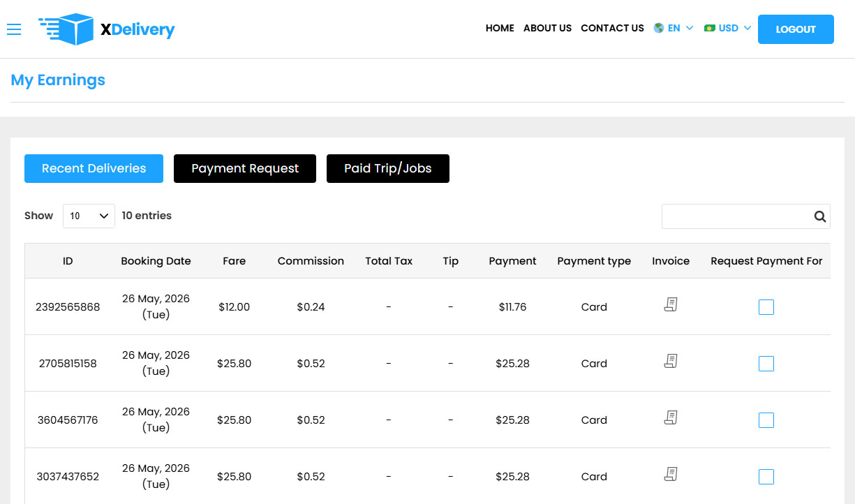Screen dimensions: 855x504
Task: Click the search magnifier icon
Action: click(820, 216)
